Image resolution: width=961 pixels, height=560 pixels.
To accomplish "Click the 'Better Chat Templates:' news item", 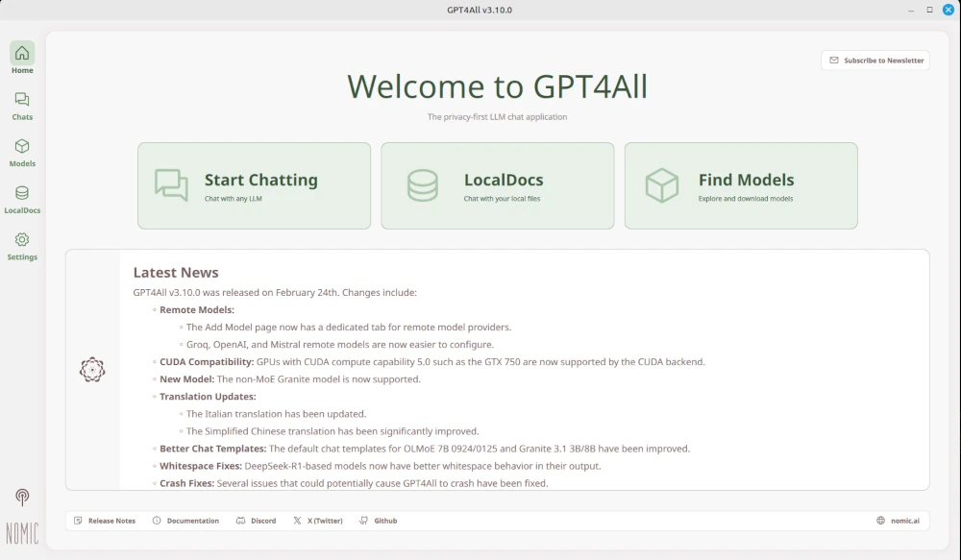I will click(x=425, y=449).
